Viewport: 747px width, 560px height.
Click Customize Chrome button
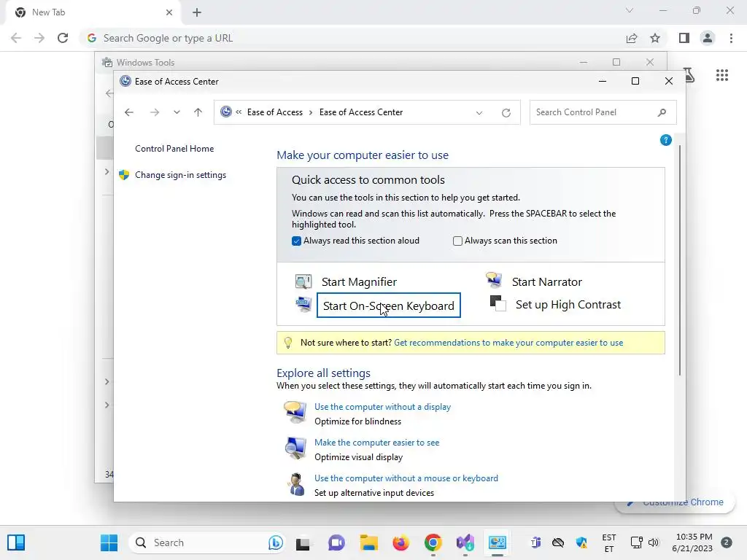point(675,502)
